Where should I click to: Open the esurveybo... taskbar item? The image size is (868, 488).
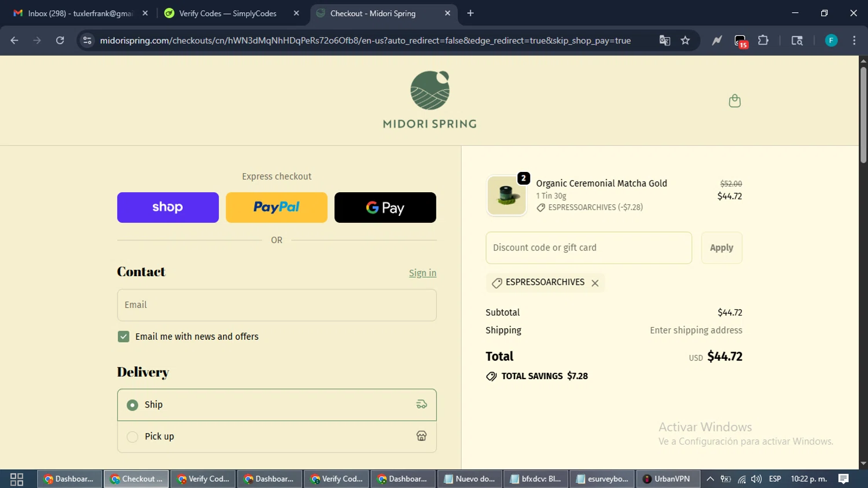(x=602, y=479)
